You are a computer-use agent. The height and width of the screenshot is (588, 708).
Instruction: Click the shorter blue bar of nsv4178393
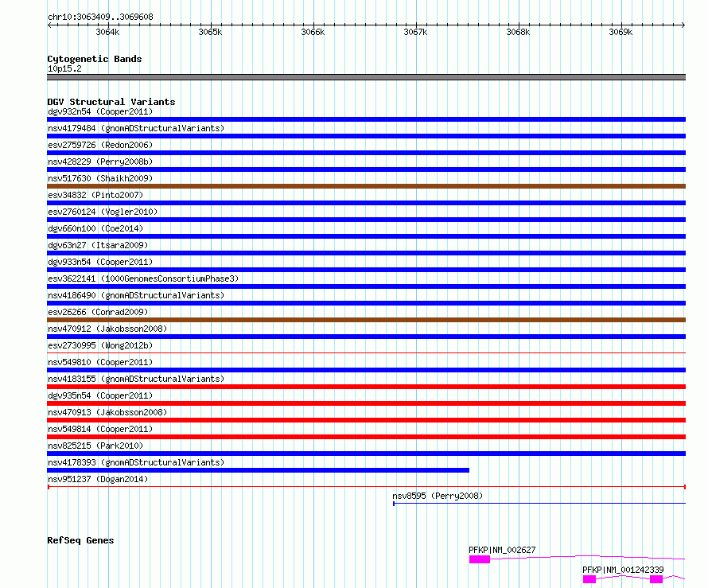click(258, 470)
